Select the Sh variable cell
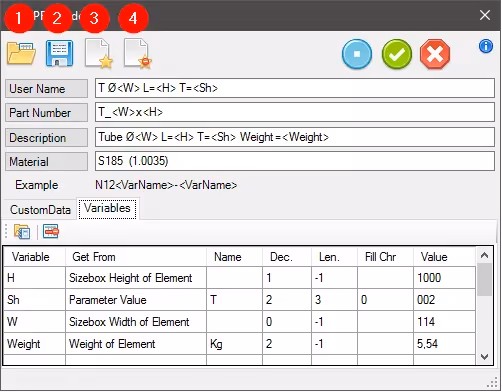This screenshot has width=502, height=392. pos(35,300)
